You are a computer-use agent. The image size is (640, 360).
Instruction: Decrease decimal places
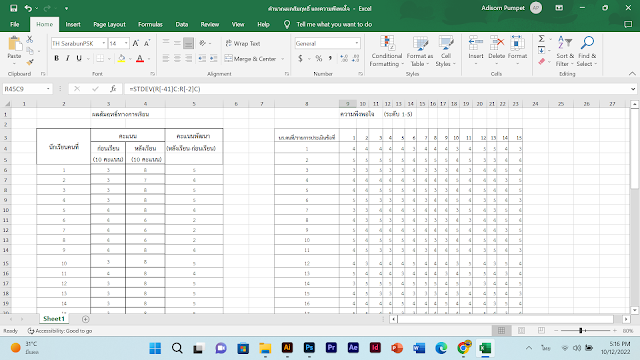(356, 59)
